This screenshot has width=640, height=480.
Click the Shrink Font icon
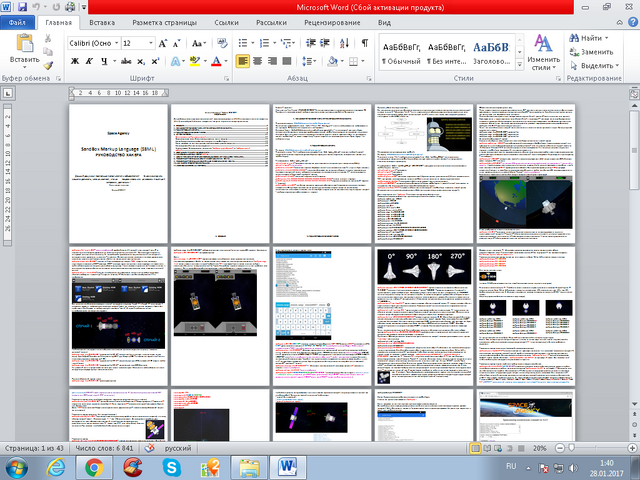tap(177, 43)
